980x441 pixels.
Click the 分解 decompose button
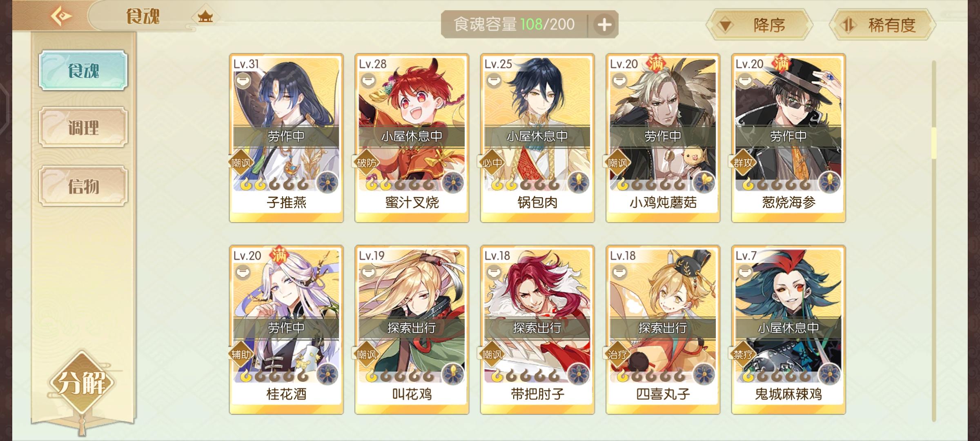click(82, 383)
